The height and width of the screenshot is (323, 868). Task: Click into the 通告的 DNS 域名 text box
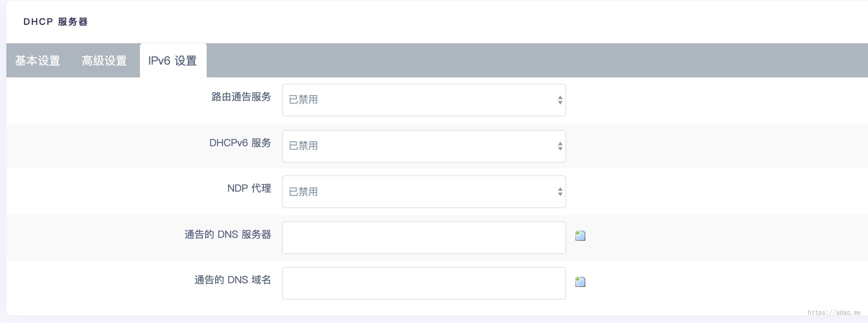click(x=423, y=283)
